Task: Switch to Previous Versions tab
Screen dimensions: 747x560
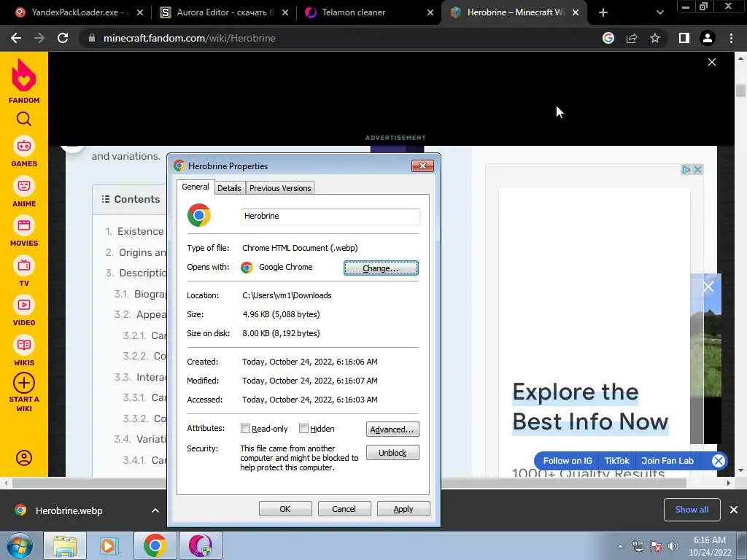Action: click(x=280, y=188)
